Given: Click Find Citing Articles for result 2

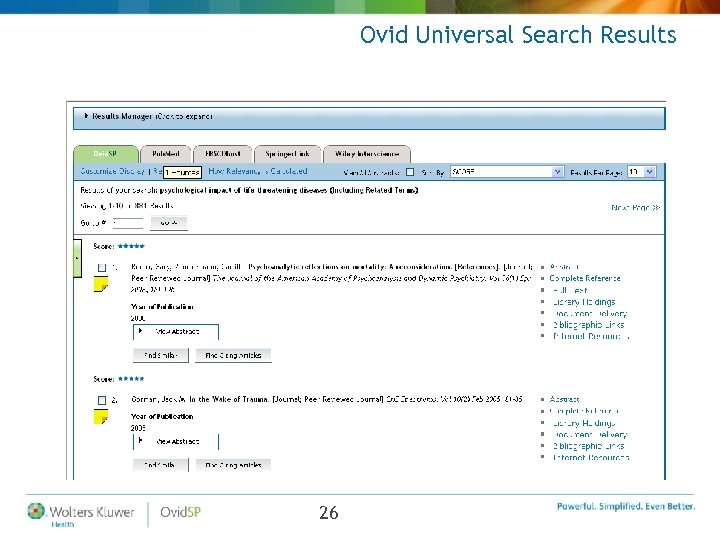Looking at the screenshot, I should point(233,465).
